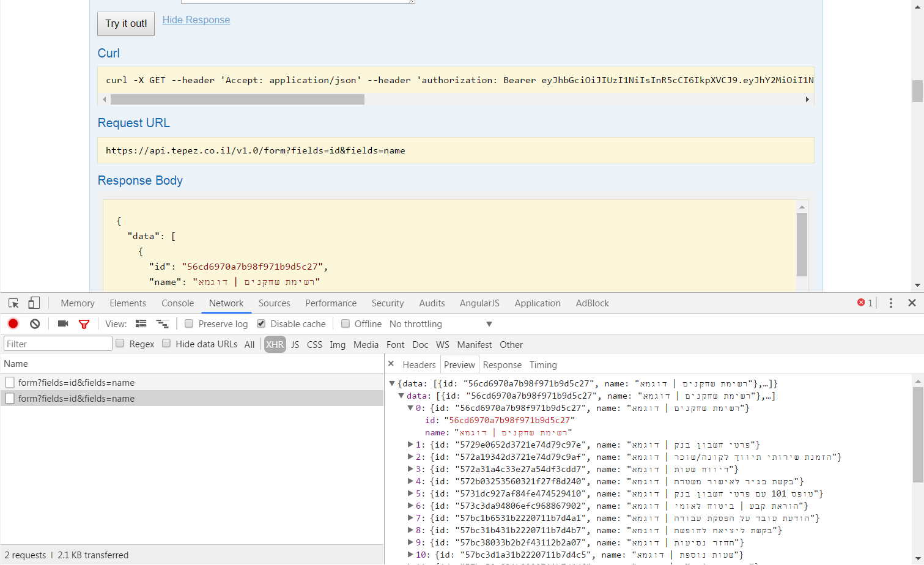This screenshot has width=924, height=565.
Task: Toggle the device toolbar icon
Action: [34, 303]
